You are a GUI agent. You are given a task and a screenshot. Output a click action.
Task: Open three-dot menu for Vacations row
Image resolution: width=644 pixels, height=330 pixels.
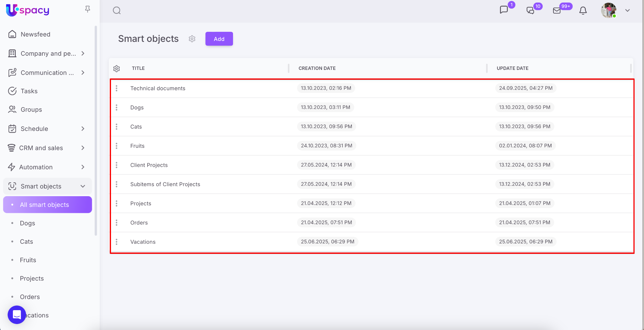tap(117, 242)
